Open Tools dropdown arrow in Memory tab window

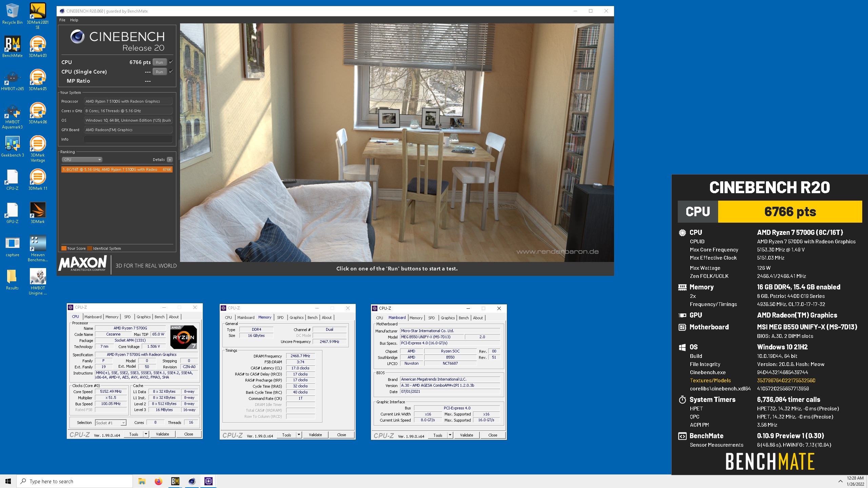tap(299, 435)
